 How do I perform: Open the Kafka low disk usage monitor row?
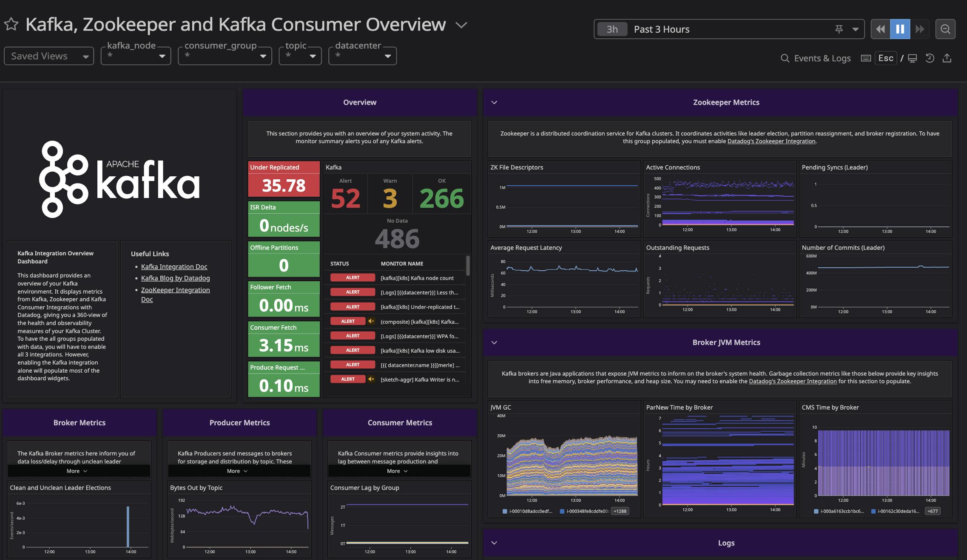(395, 350)
